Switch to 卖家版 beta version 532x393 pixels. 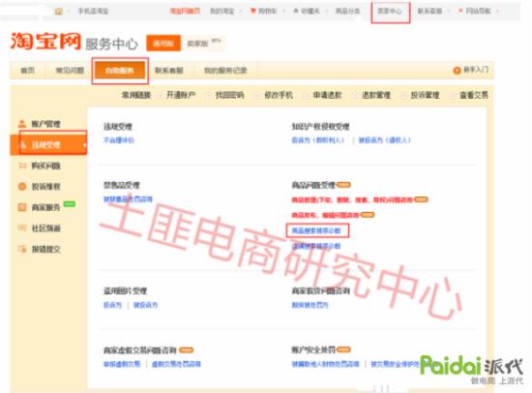(203, 44)
